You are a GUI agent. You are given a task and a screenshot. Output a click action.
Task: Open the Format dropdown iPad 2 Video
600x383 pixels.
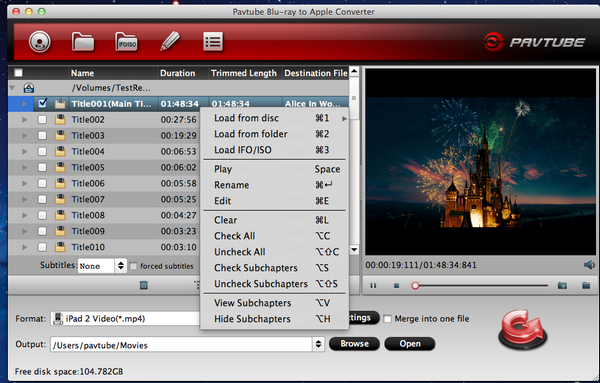[126, 318]
